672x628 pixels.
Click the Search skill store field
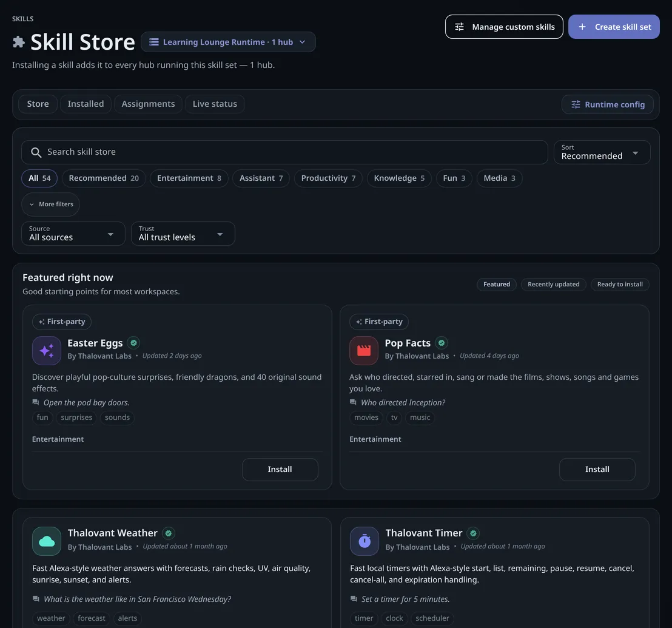[284, 152]
